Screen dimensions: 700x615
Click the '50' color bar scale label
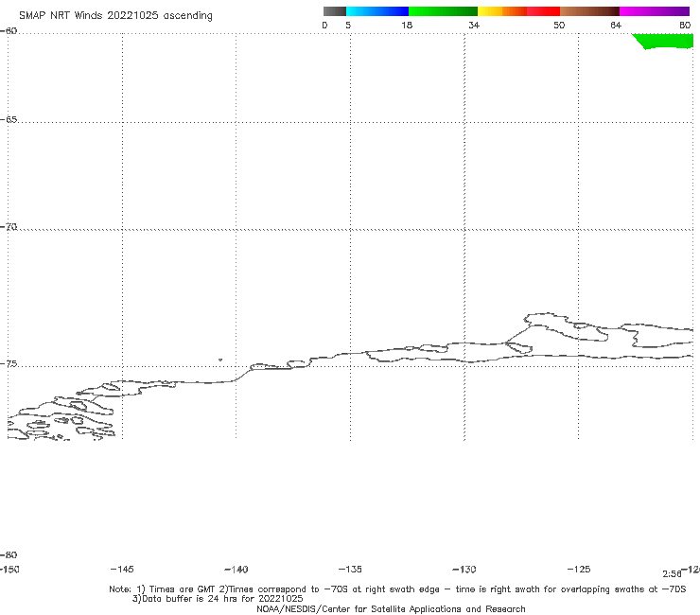559,26
